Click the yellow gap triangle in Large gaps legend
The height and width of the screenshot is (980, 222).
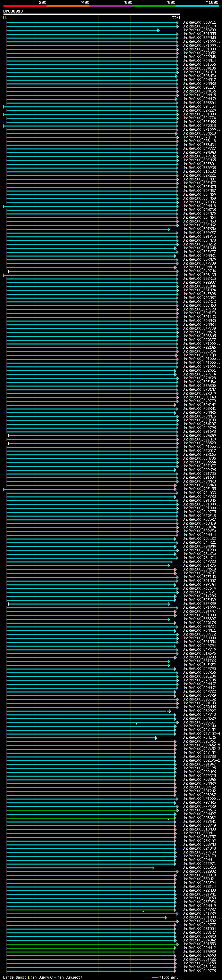(x=28, y=977)
